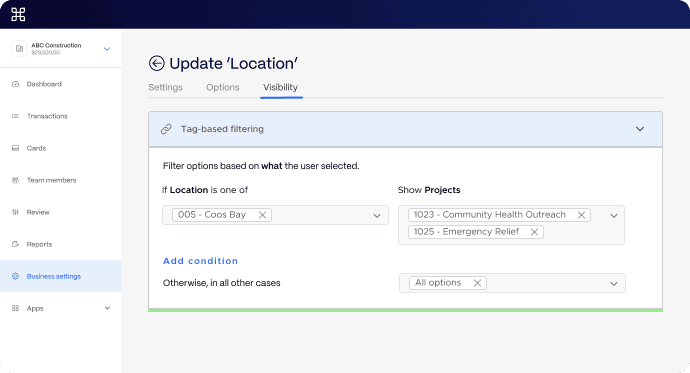Click the Team members people icon
The height and width of the screenshot is (373, 690).
[15, 180]
